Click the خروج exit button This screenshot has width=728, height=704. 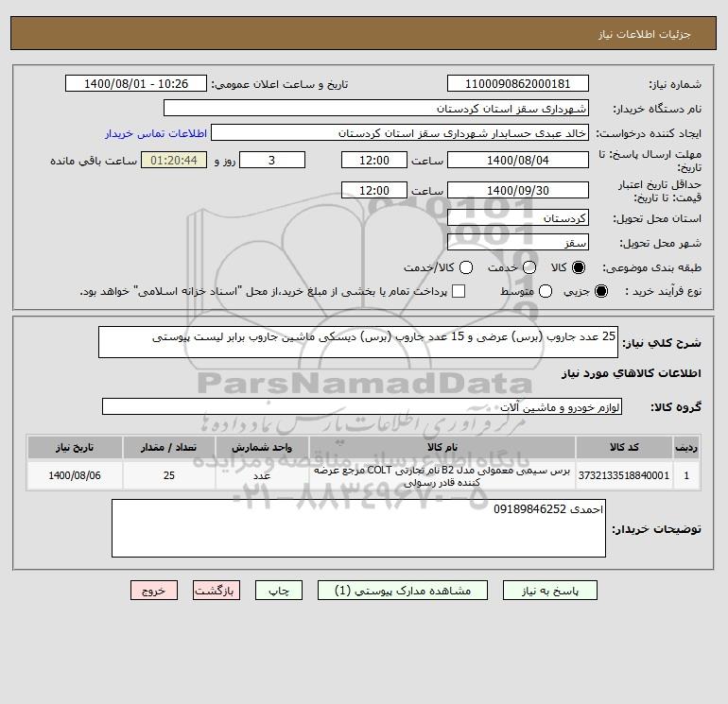coord(154,591)
